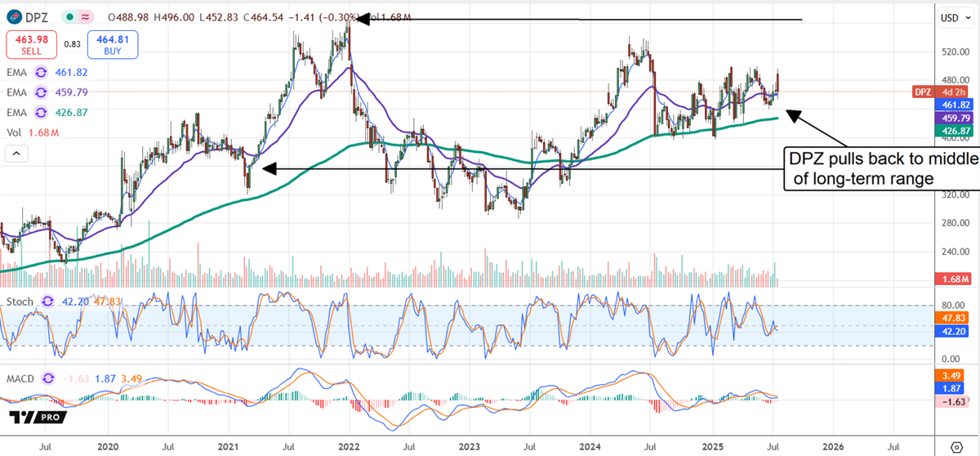Screen dimensions: 980x456
Task: Click the Vol 1.68M legend label
Action: click(x=33, y=132)
